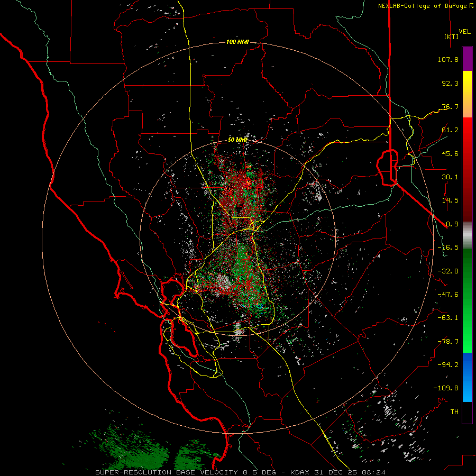Click the VEL legend title

click(464, 32)
